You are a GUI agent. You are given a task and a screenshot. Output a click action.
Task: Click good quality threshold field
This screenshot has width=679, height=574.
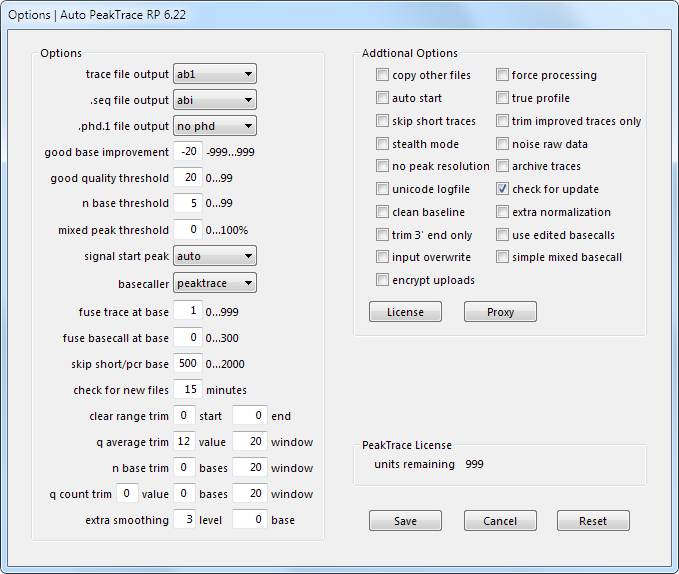[x=188, y=177]
